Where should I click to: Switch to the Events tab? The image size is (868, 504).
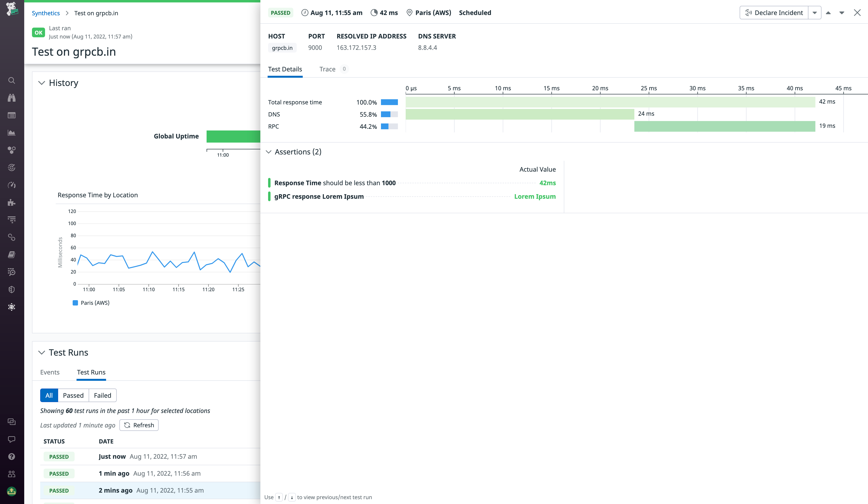[x=50, y=372]
